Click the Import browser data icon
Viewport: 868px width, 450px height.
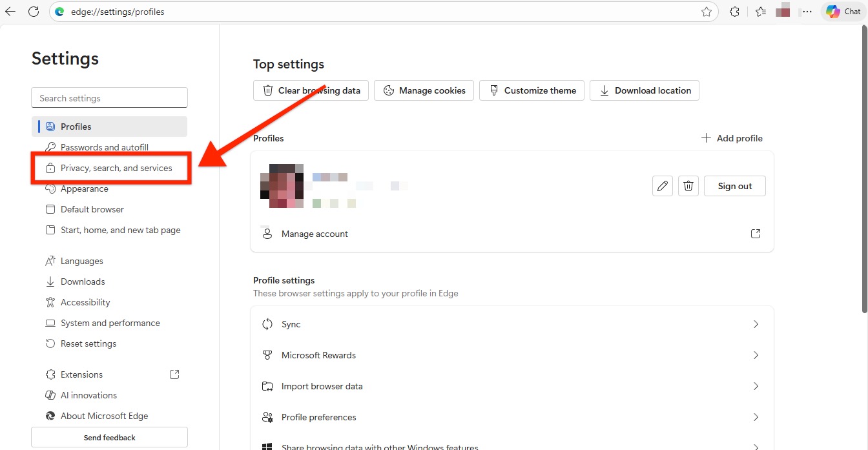tap(267, 386)
